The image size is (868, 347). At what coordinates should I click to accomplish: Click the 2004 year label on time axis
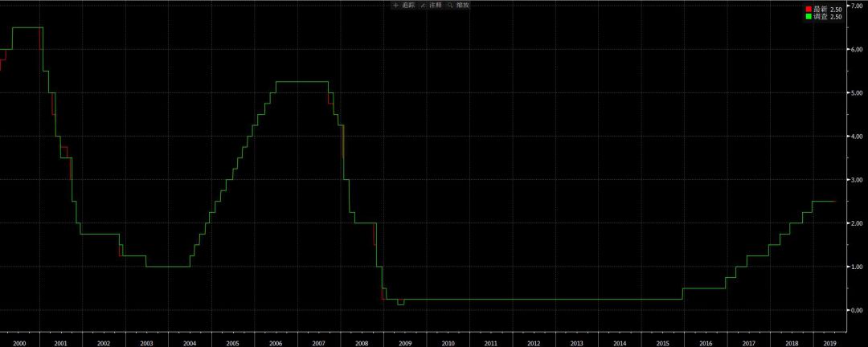pyautogui.click(x=190, y=343)
